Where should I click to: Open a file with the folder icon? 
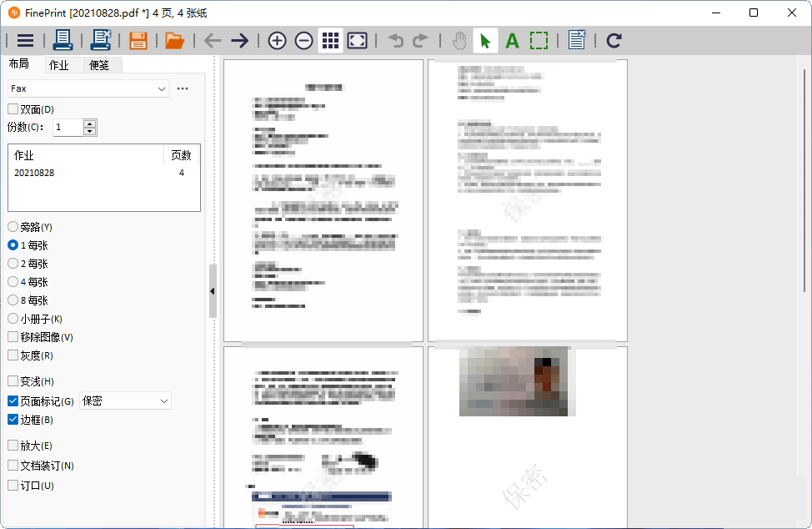(x=175, y=40)
